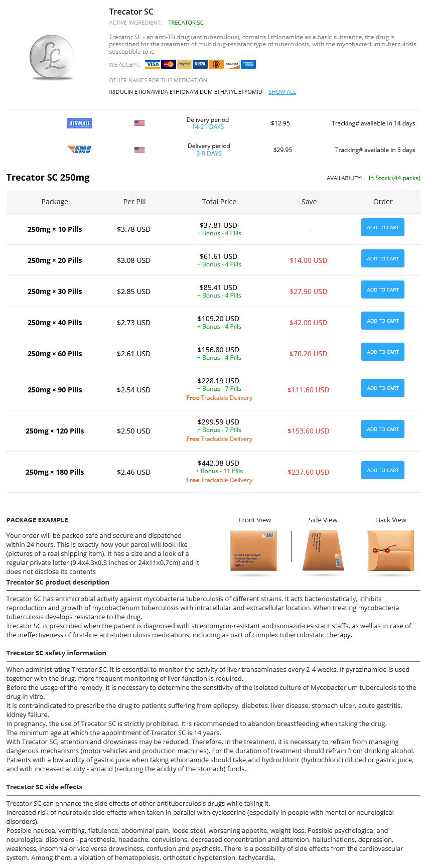Click the PayPal payment icon
Screen dimensions: 427x868
tap(184, 64)
